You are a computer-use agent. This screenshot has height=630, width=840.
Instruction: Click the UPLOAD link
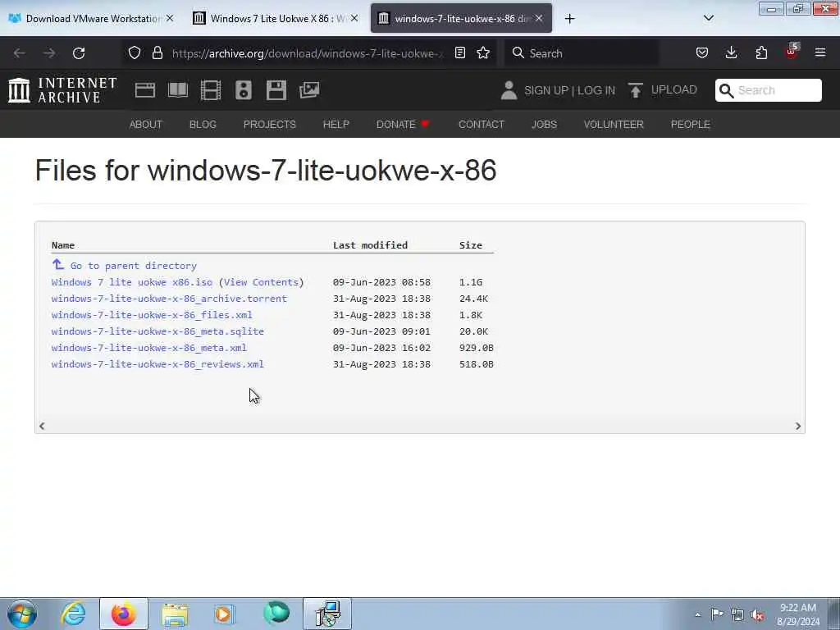(x=674, y=90)
